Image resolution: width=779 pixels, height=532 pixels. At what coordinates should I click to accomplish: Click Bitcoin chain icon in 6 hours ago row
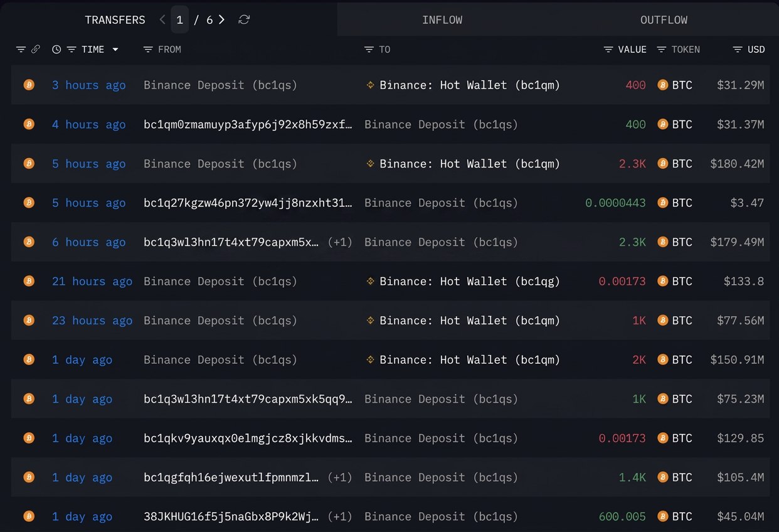[29, 242]
